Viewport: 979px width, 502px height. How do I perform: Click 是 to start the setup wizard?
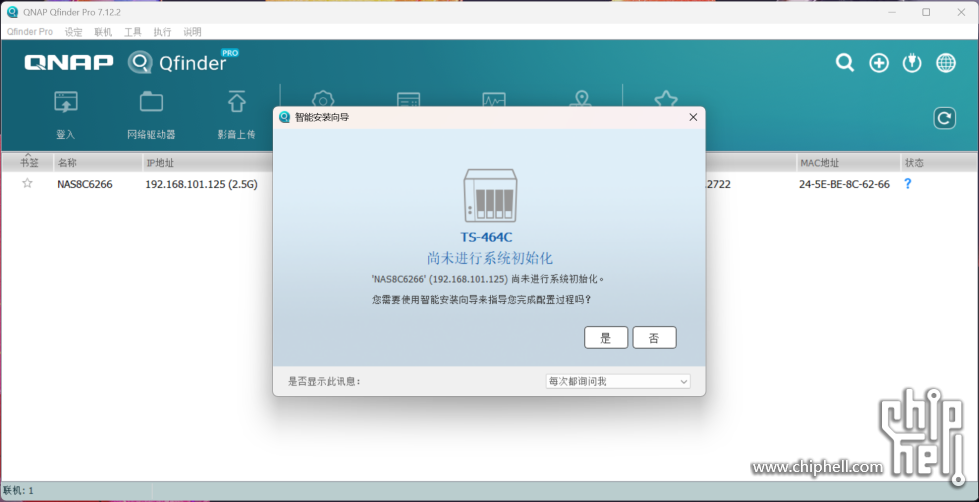(x=606, y=338)
